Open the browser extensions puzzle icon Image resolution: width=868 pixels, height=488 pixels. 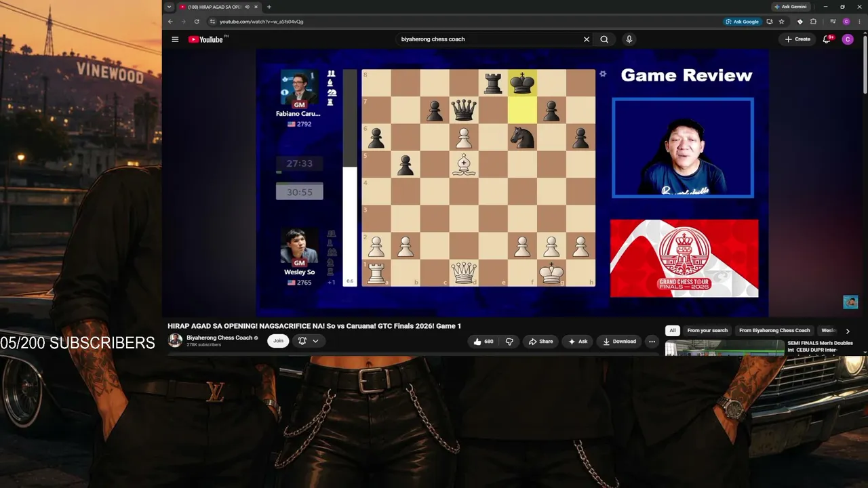coord(813,22)
